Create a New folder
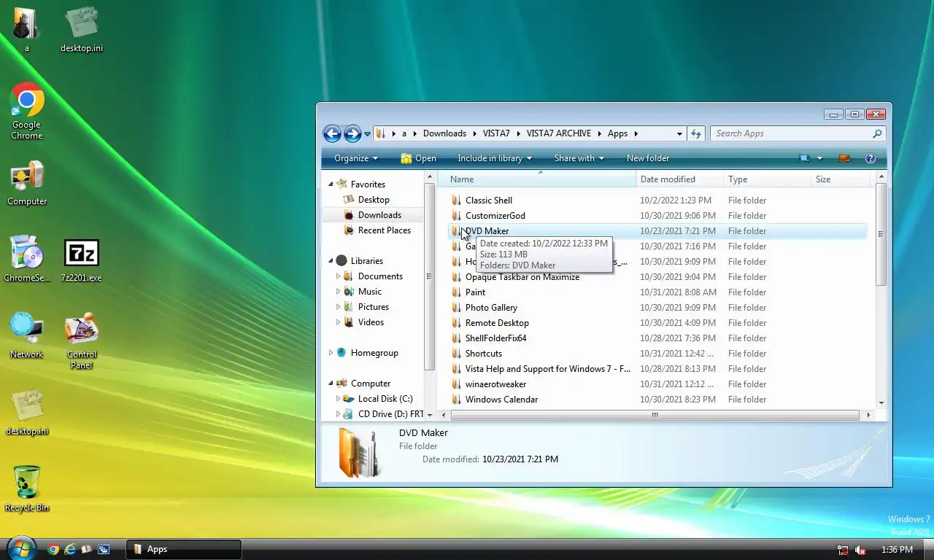 pos(648,158)
